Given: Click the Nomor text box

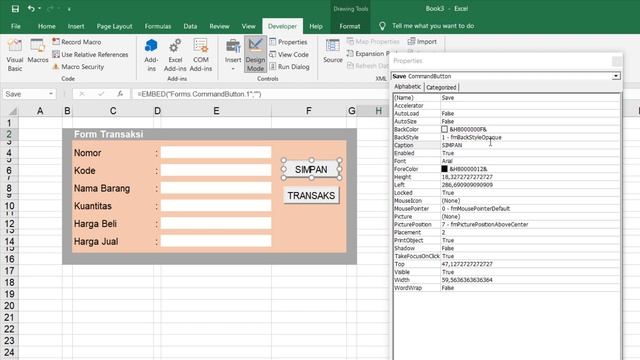Looking at the screenshot, I should coord(216,152).
